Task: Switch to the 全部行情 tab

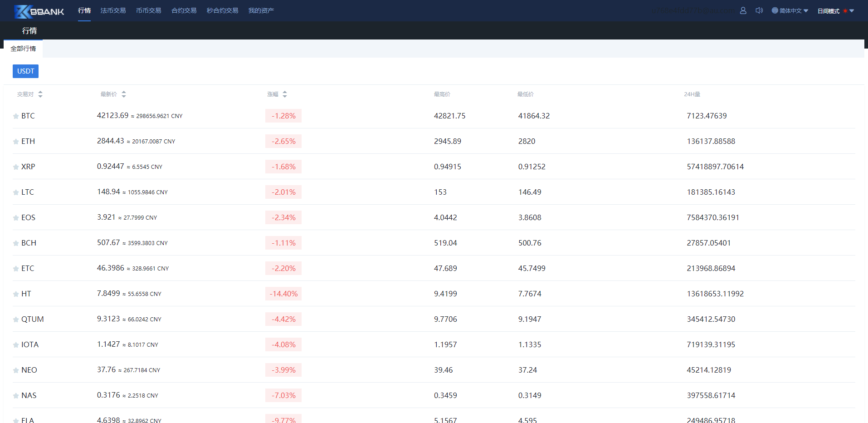Action: pos(23,49)
